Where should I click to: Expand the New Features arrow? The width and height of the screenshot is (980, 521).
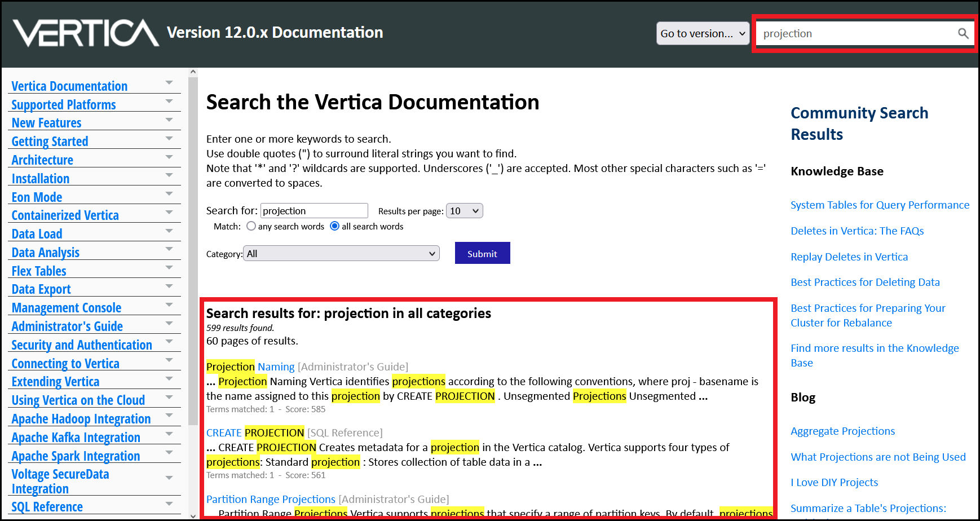point(169,120)
